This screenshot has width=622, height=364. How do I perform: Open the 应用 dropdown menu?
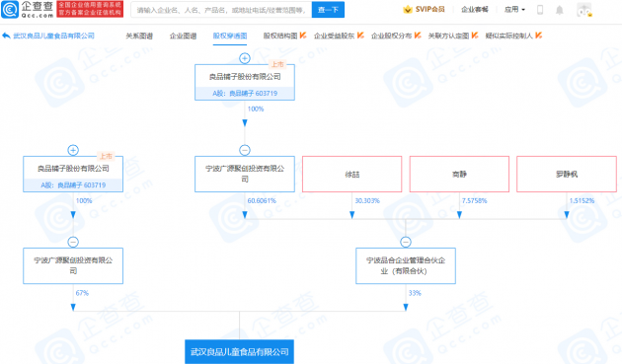pyautogui.click(x=514, y=10)
